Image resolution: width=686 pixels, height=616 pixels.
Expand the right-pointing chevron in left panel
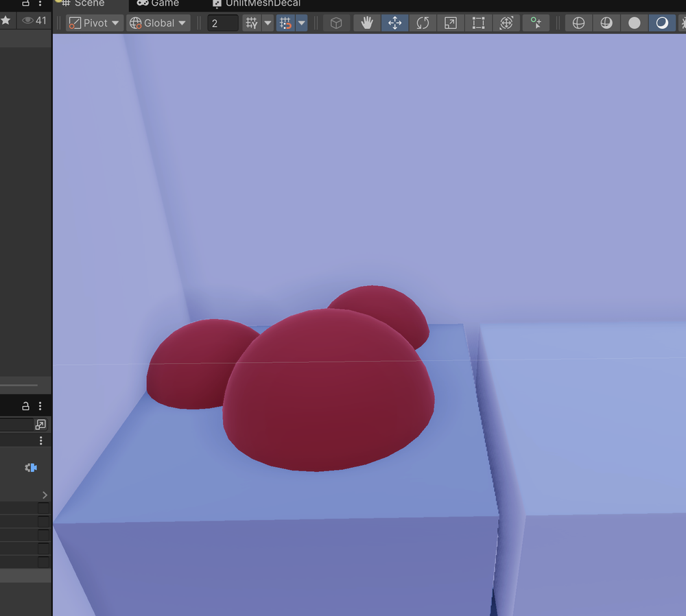coord(45,495)
